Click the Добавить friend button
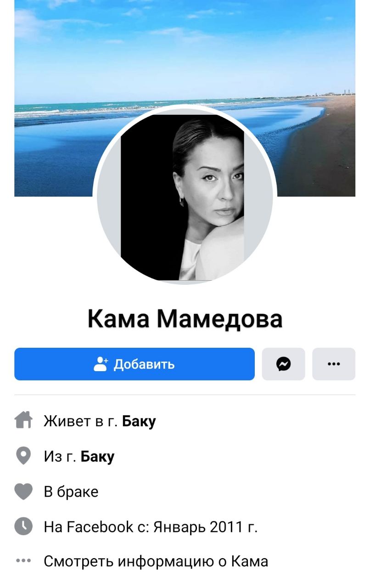This screenshot has height=588, width=370. pos(135,364)
